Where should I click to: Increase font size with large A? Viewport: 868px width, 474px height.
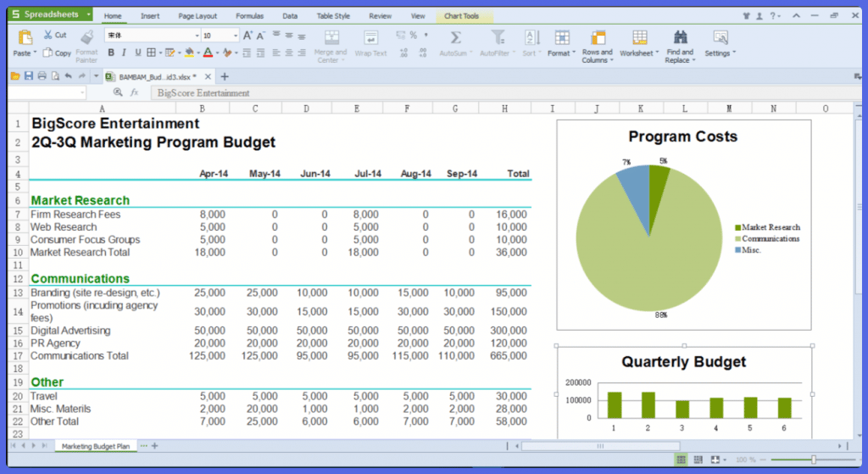[248, 36]
